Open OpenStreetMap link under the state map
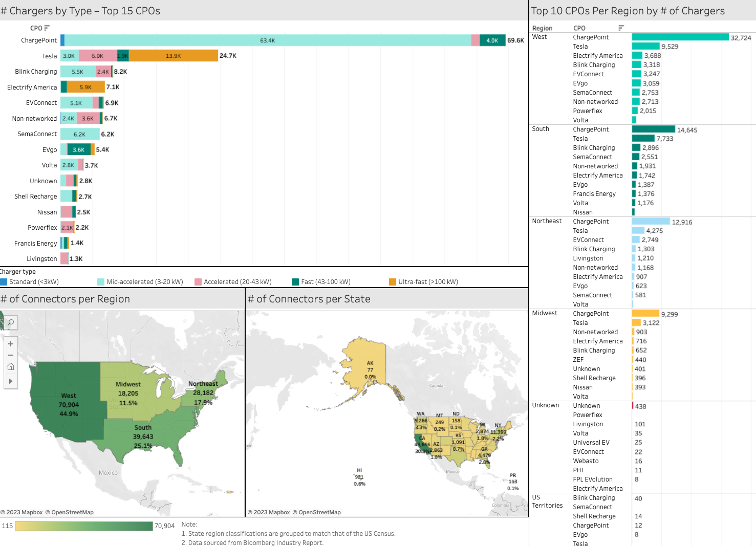Image resolution: width=756 pixels, height=546 pixels. (x=319, y=512)
